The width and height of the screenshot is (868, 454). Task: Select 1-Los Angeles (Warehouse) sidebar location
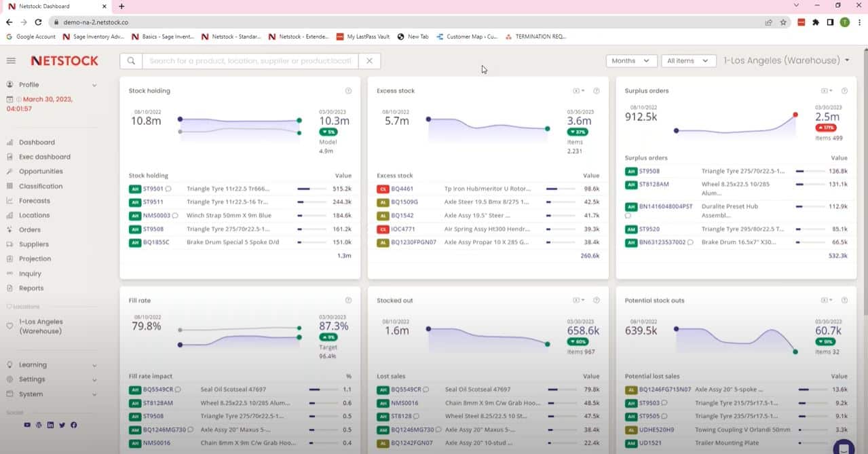click(41, 326)
